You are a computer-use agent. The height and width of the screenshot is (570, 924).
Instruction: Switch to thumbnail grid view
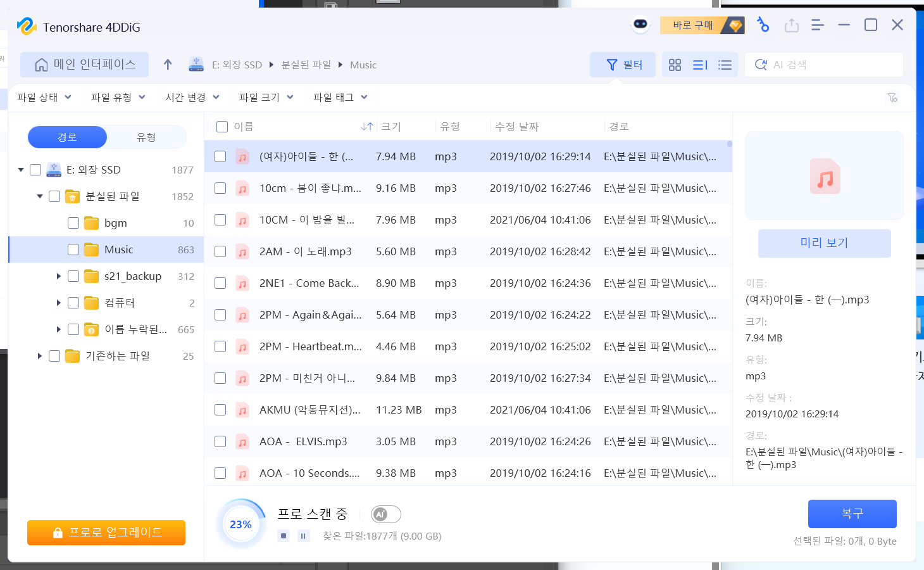coord(675,65)
